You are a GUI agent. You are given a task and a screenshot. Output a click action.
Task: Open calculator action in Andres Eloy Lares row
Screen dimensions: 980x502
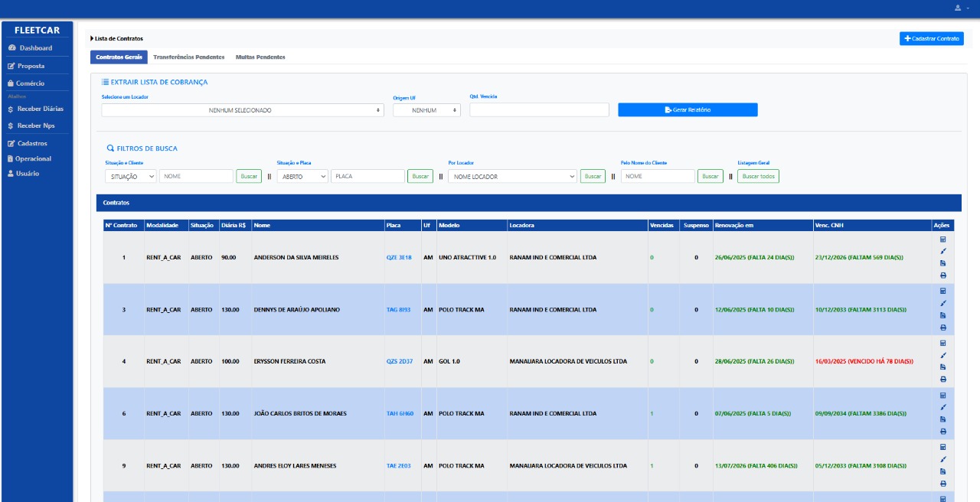tap(942, 447)
